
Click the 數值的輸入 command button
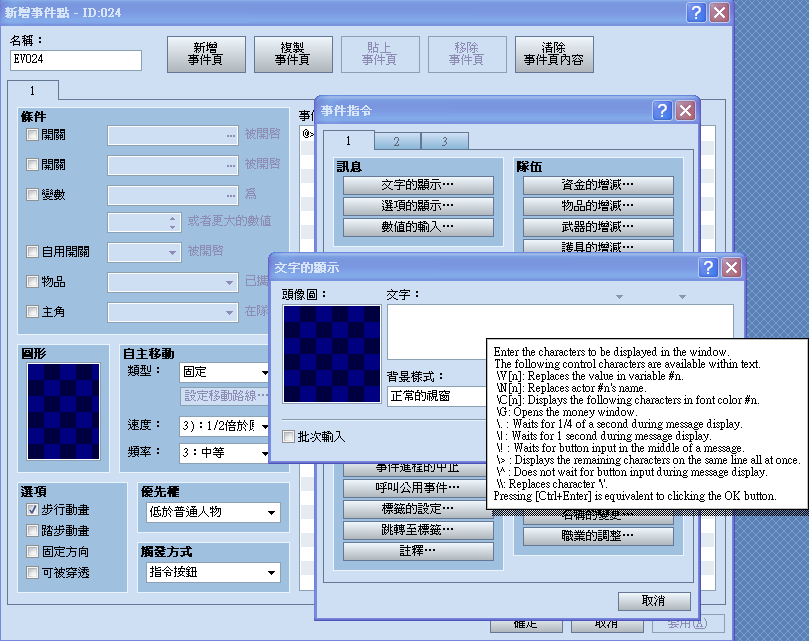[418, 227]
